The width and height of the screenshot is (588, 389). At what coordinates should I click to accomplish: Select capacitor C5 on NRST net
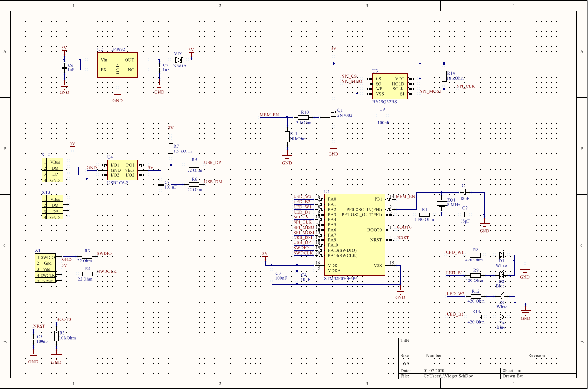click(33, 338)
